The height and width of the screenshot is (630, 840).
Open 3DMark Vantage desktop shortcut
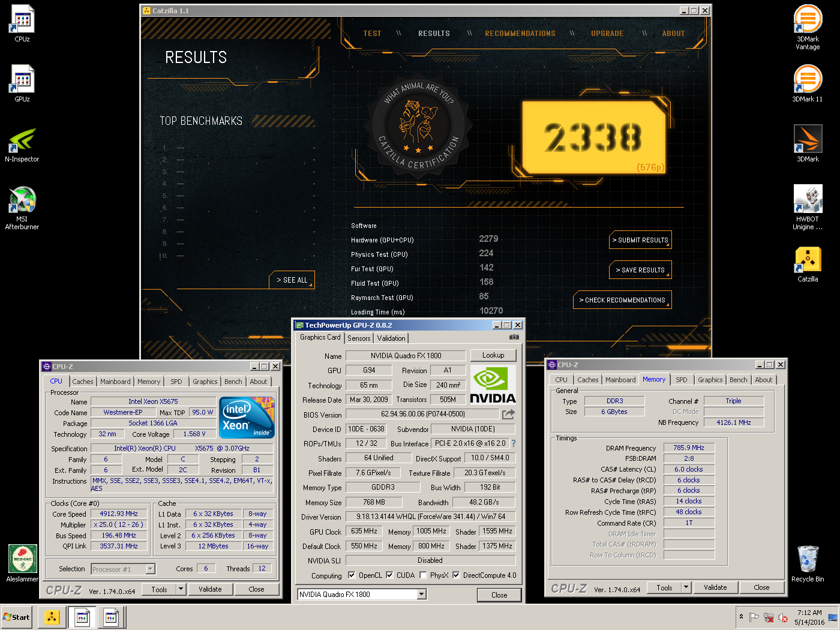click(808, 28)
